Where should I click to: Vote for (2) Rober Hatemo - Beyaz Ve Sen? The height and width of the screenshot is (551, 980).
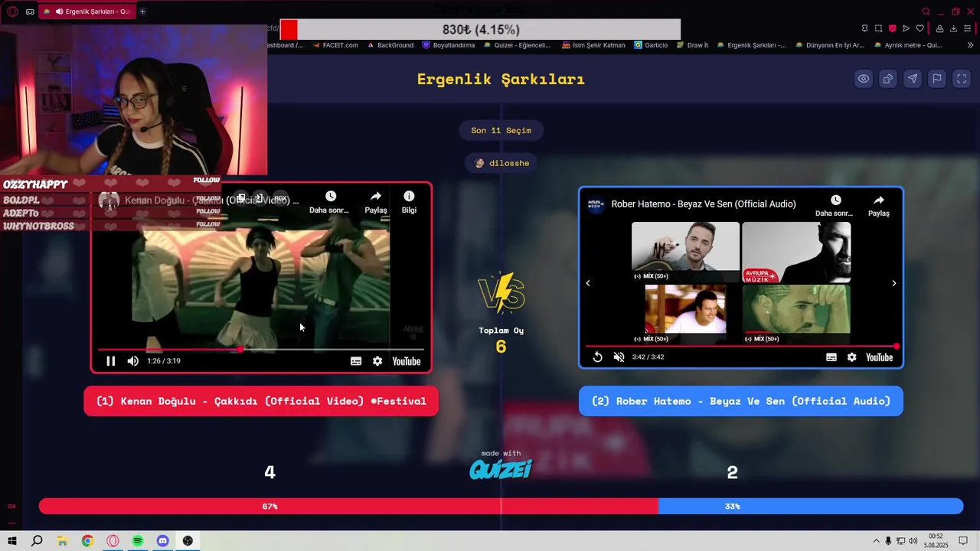[x=741, y=401]
